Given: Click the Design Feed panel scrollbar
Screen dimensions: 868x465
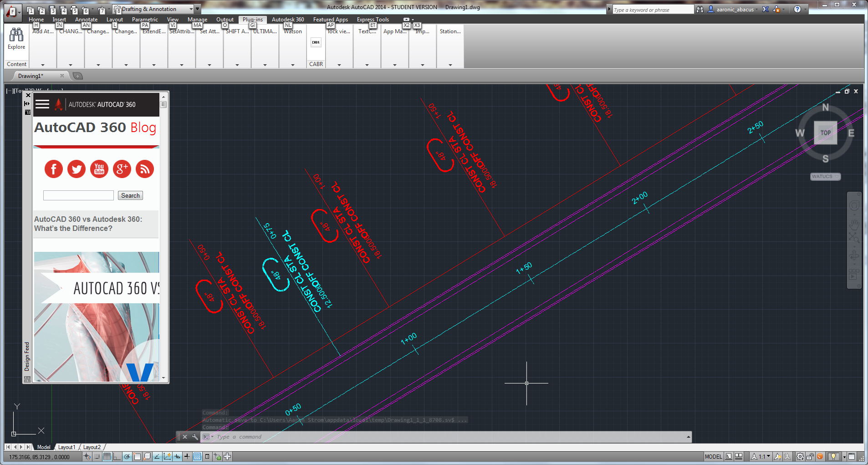Looking at the screenshot, I should click(x=163, y=237).
